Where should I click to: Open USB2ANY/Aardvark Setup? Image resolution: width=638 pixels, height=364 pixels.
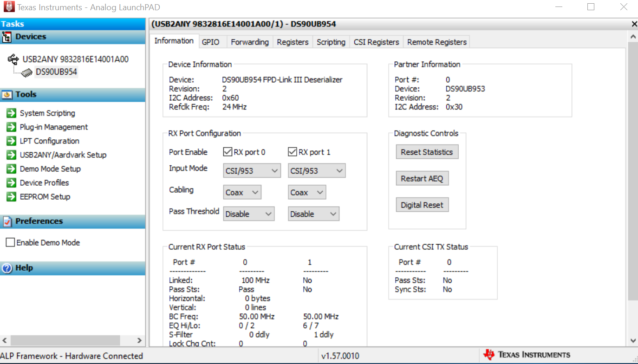[x=63, y=155]
